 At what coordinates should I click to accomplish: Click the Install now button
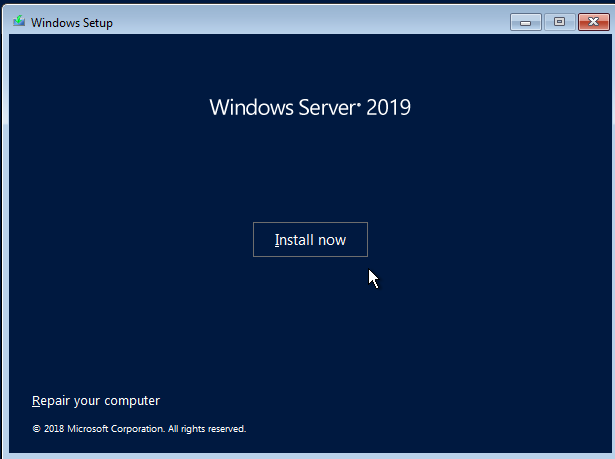tap(310, 239)
